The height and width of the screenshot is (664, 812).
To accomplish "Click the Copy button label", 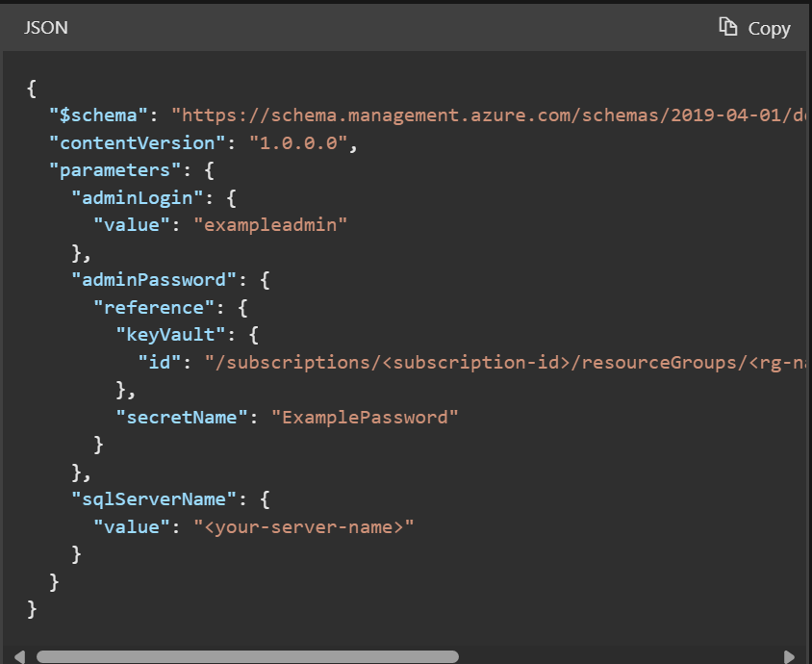I will coord(767,27).
